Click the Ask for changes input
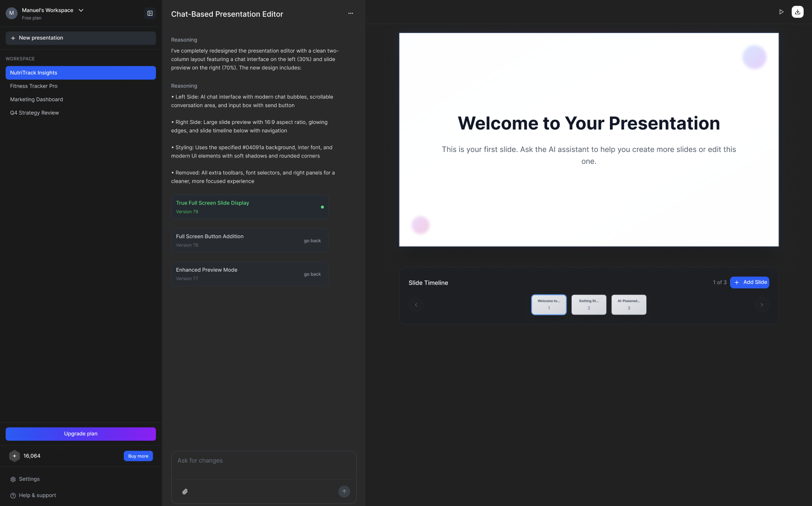 click(x=264, y=465)
